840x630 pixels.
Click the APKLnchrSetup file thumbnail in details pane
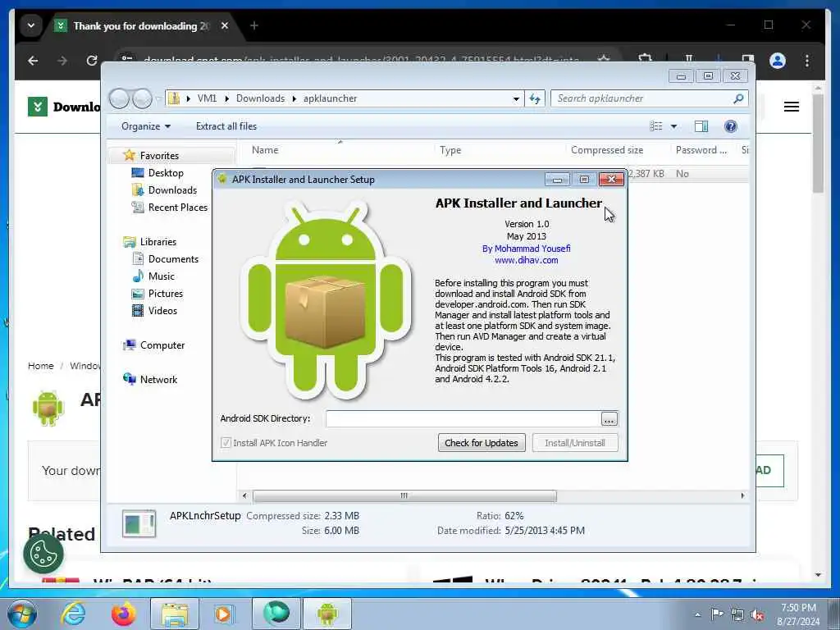pyautogui.click(x=139, y=523)
